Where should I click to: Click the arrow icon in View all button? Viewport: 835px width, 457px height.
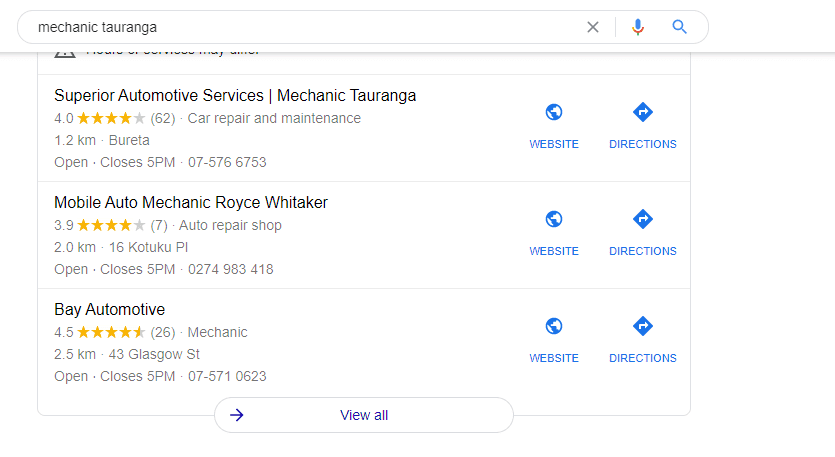point(236,415)
